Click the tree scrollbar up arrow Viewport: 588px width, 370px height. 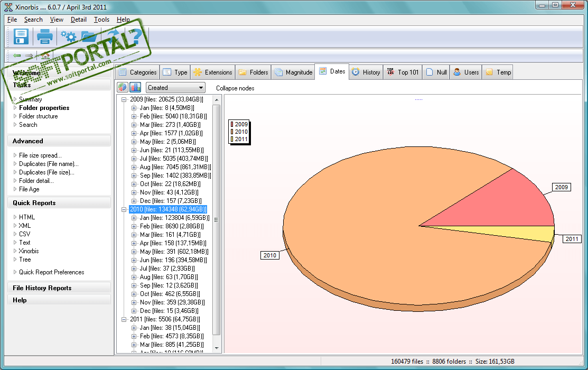pos(217,100)
